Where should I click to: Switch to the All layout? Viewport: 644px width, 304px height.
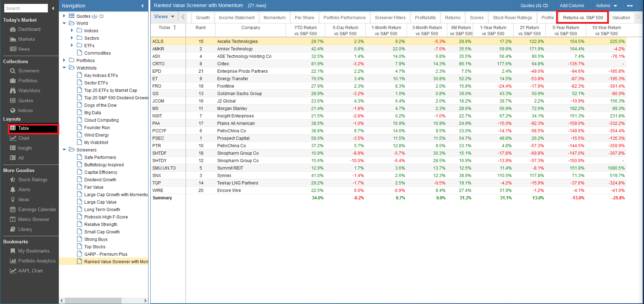click(21, 158)
